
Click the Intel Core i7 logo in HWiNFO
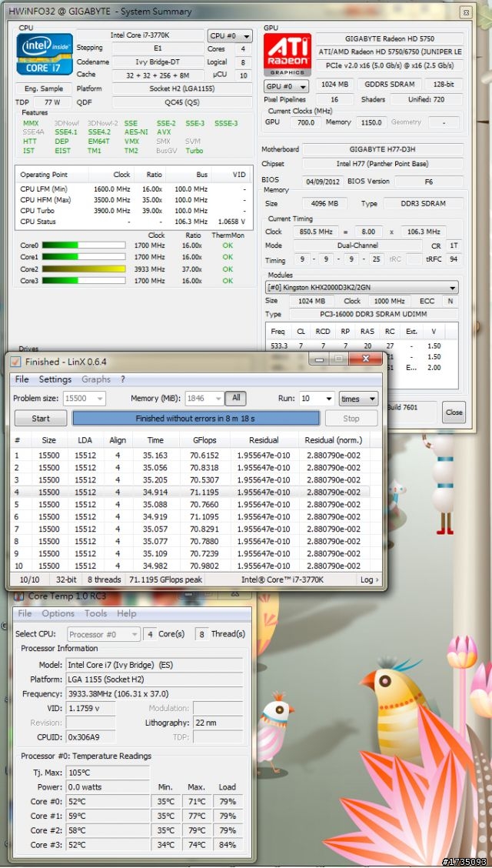(x=45, y=54)
